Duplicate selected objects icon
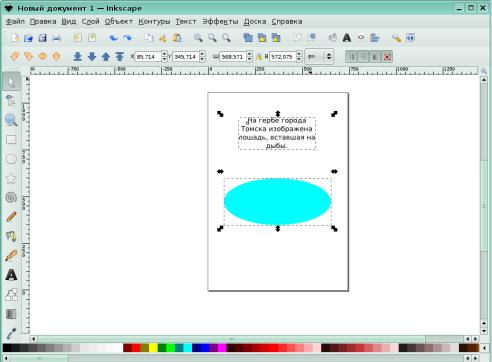492x362 pixels. pyautogui.click(x=248, y=38)
